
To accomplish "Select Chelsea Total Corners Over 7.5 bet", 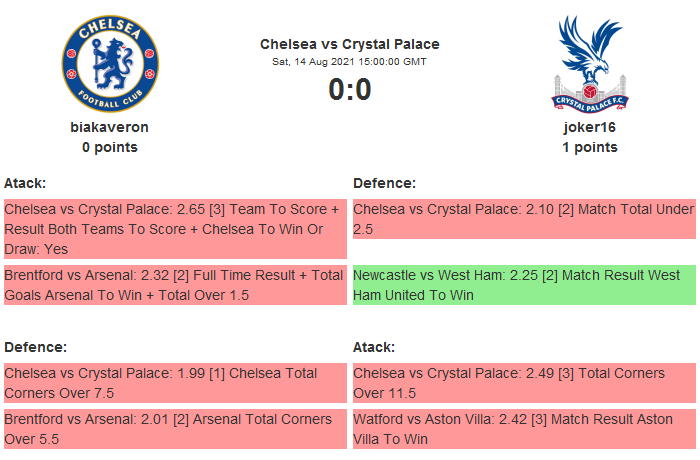I will point(174,383).
